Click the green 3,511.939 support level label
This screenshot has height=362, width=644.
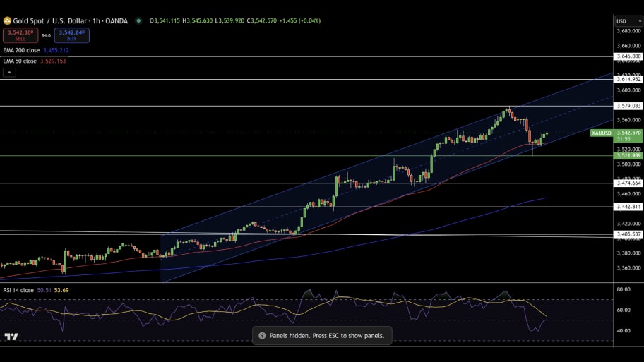pyautogui.click(x=628, y=155)
